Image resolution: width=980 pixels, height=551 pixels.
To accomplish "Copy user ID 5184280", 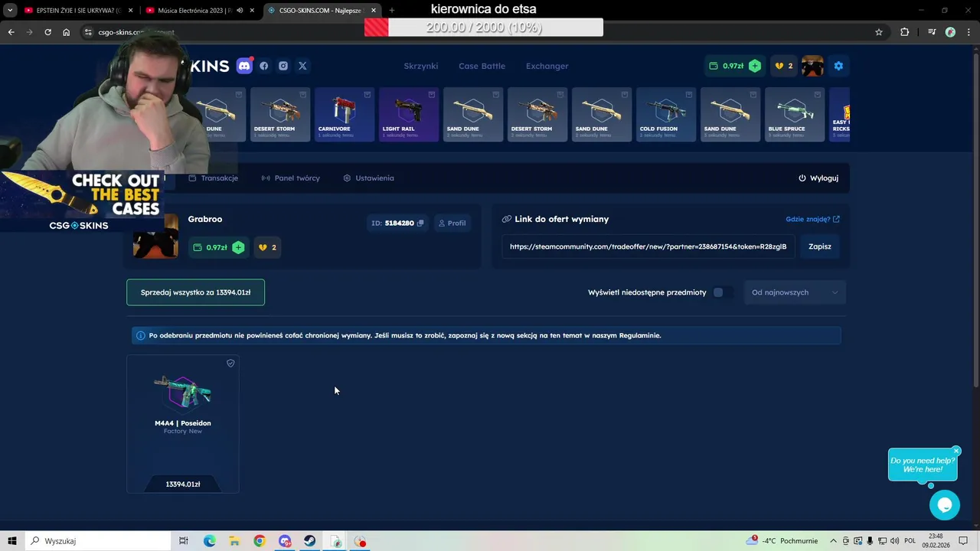I will tap(420, 223).
